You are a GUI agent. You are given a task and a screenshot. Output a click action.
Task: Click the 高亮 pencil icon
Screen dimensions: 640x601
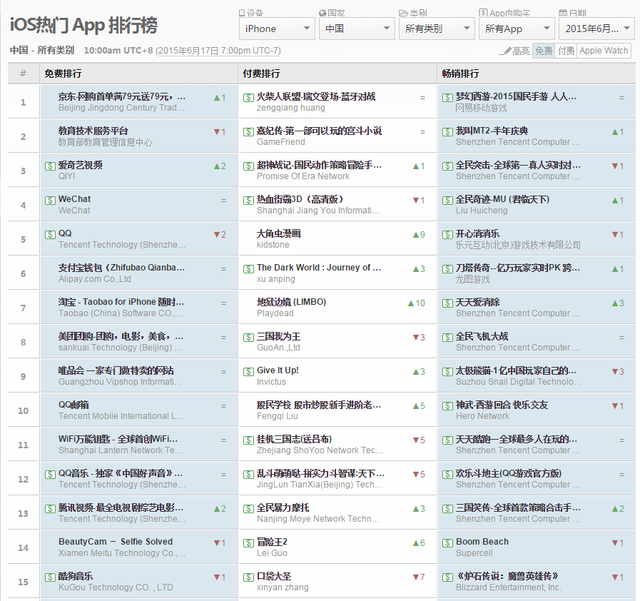507,51
